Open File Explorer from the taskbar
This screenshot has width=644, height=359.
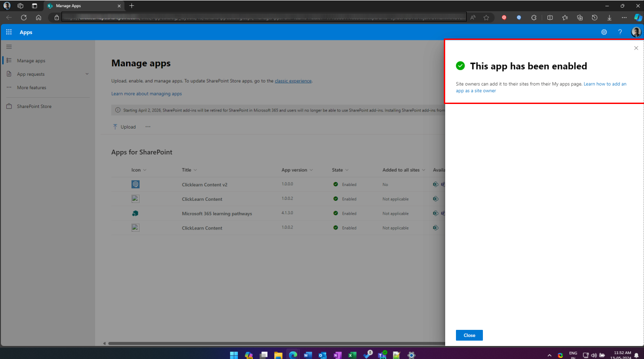[278, 355]
